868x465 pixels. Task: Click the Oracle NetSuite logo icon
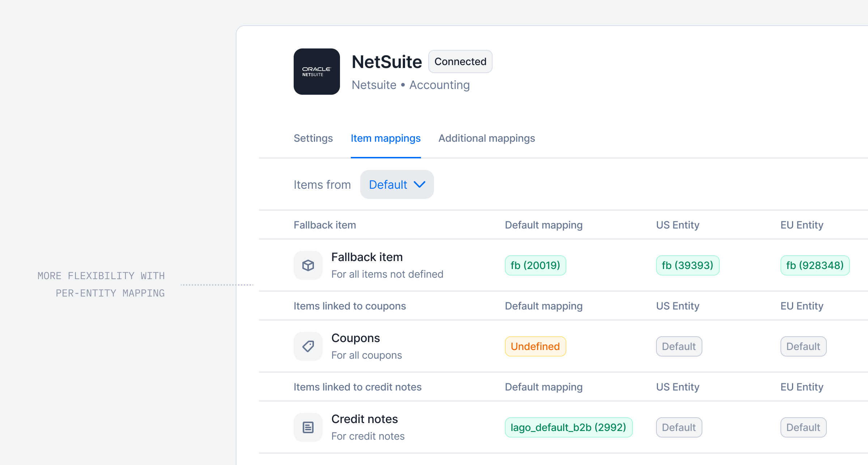point(316,72)
